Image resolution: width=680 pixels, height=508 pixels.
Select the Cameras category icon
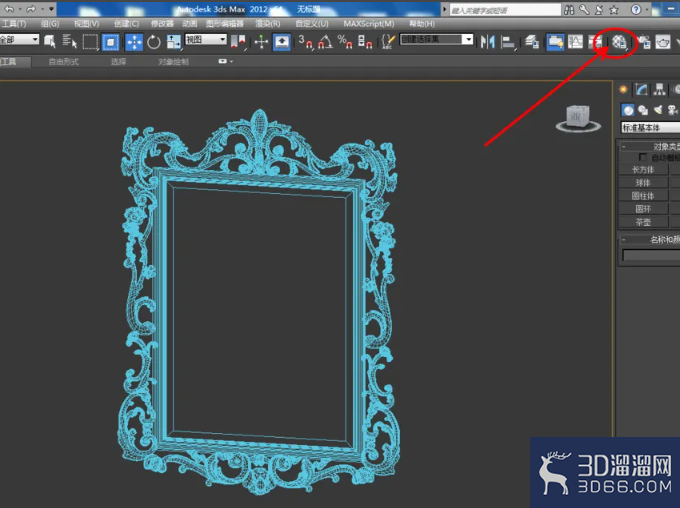(673, 110)
